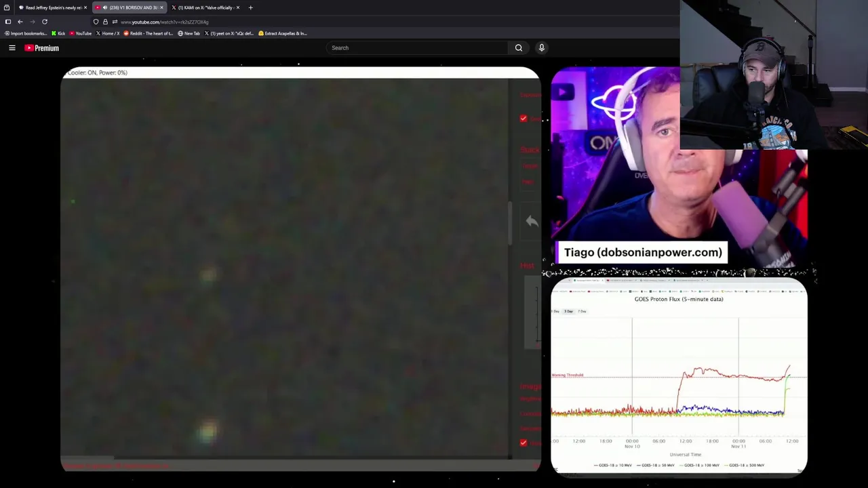868x488 pixels.
Task: View site security via the lock icon
Action: tap(105, 22)
